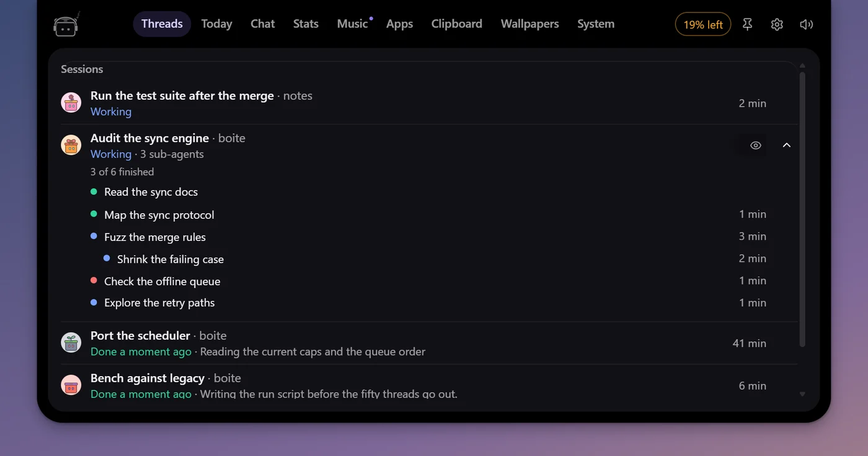Toggle the eye icon on Audit the sync engine
Viewport: 868px width, 456px height.
pyautogui.click(x=755, y=145)
